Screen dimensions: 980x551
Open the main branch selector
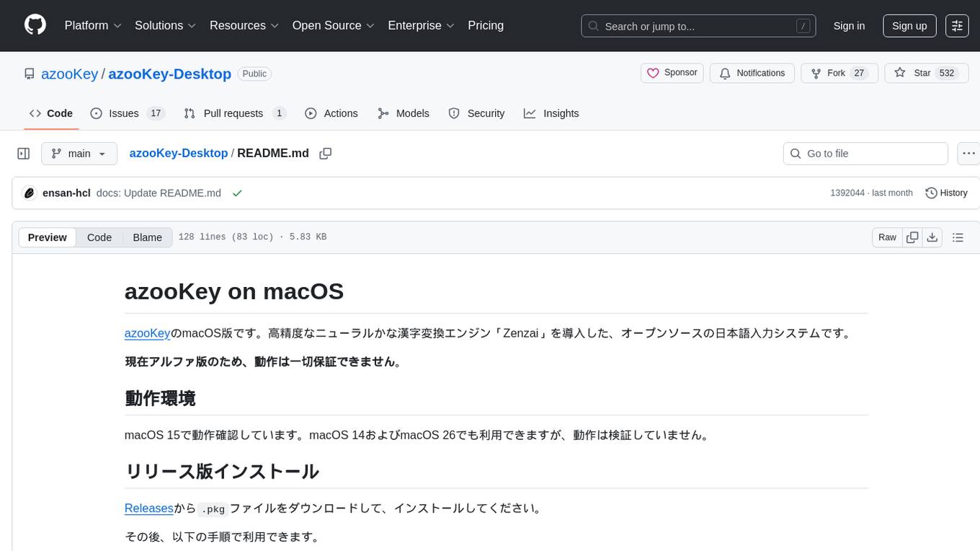pos(79,154)
